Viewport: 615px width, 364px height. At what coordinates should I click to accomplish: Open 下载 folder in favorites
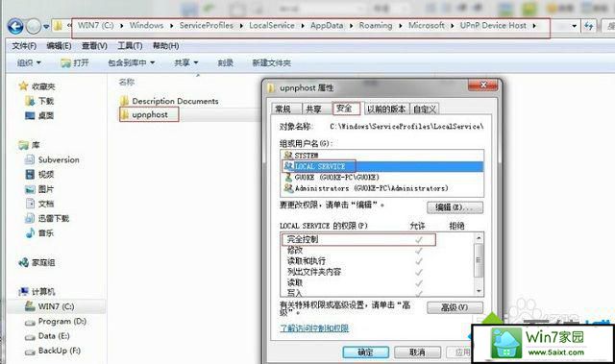39,101
